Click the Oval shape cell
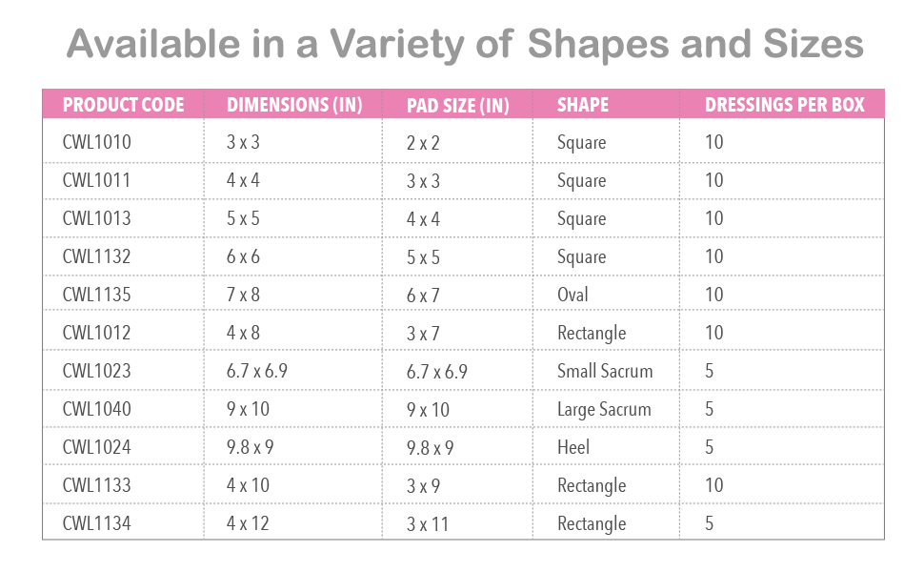Image resolution: width=924 pixels, height=572 pixels. coord(572,296)
